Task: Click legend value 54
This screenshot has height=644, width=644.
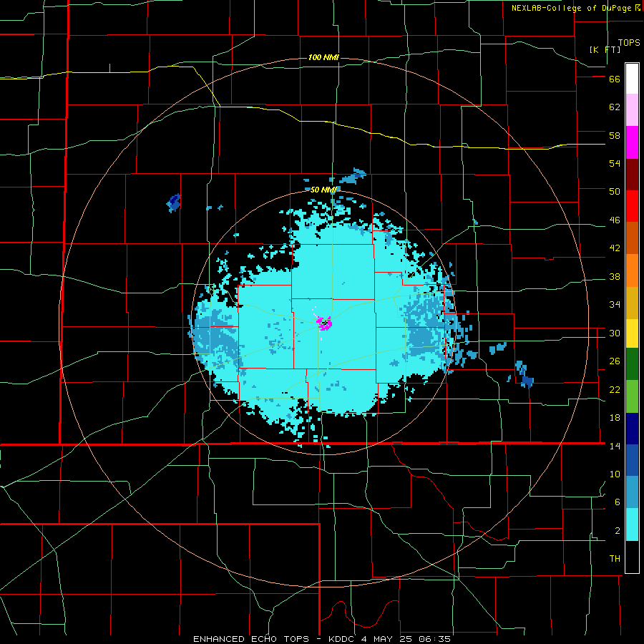Action: (x=615, y=163)
